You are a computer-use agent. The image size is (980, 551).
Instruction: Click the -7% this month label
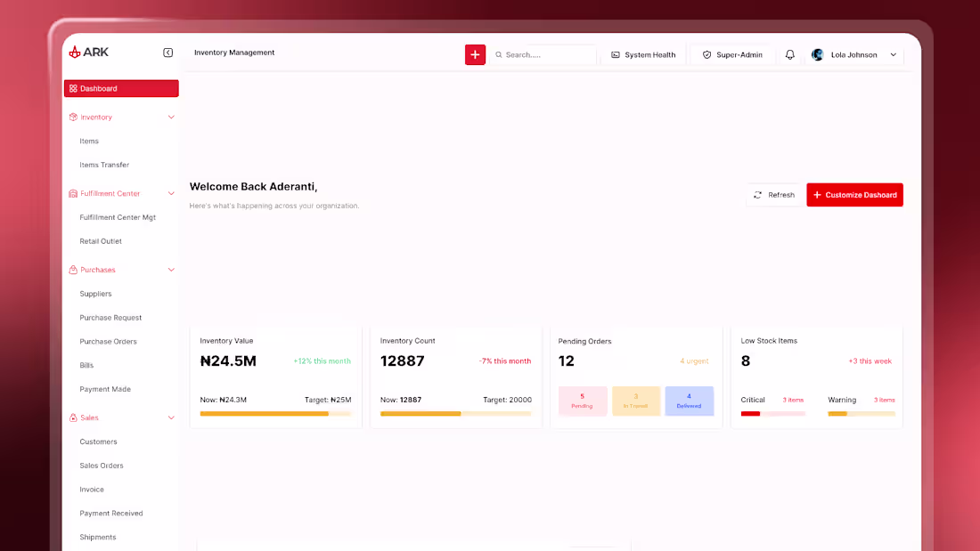[505, 361]
